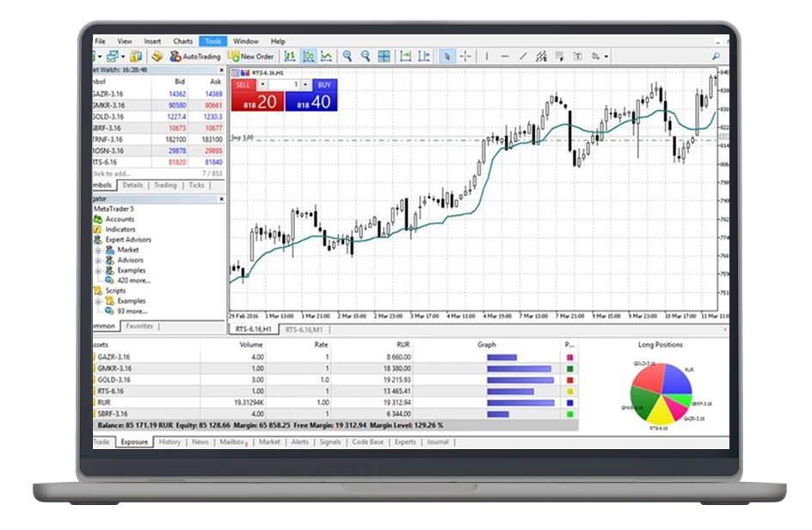Viewport: 812px width, 530px height.
Task: Switch to the Details tab in Market Watch
Action: point(132,185)
